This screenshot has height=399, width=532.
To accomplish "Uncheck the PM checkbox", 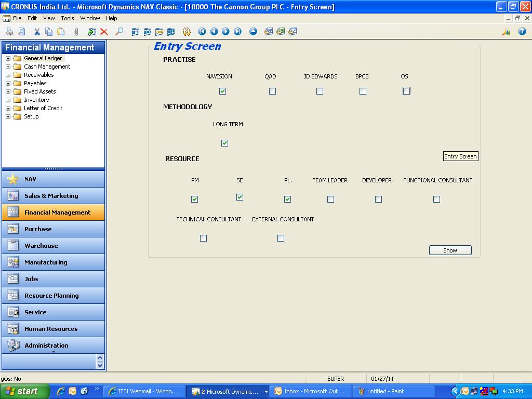I will click(x=194, y=199).
